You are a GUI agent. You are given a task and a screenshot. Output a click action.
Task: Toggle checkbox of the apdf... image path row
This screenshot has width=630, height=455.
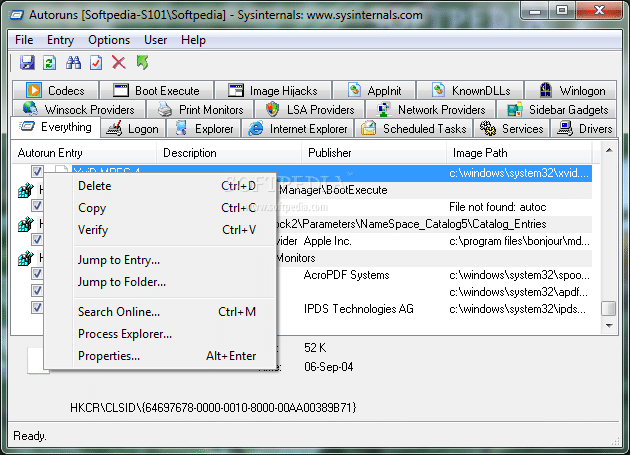point(37,291)
